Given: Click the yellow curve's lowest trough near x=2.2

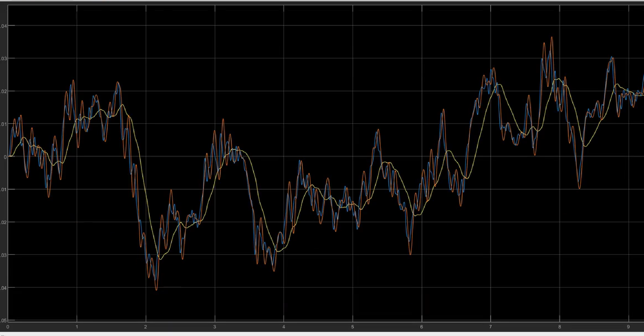Looking at the screenshot, I should tap(160, 259).
